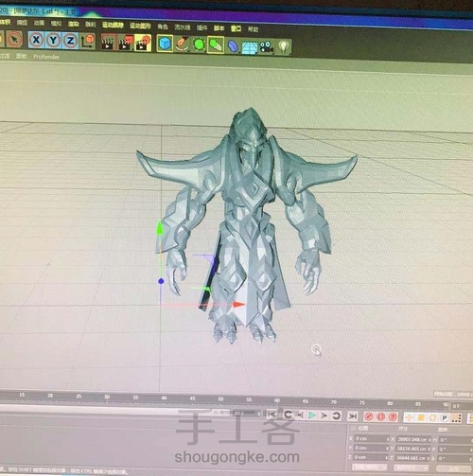The image size is (473, 476).
Task: Open the 角色 menu
Action: pos(163,26)
